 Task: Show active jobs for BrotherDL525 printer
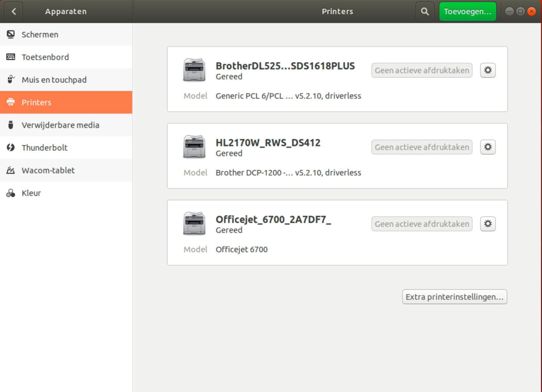click(422, 70)
